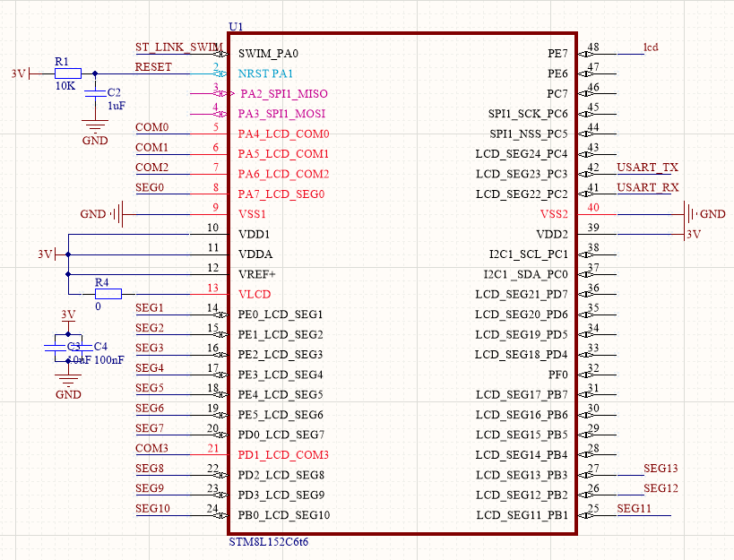The width and height of the screenshot is (734, 560).
Task: Select the ground symbol left of VSS1
Action: pos(117,214)
